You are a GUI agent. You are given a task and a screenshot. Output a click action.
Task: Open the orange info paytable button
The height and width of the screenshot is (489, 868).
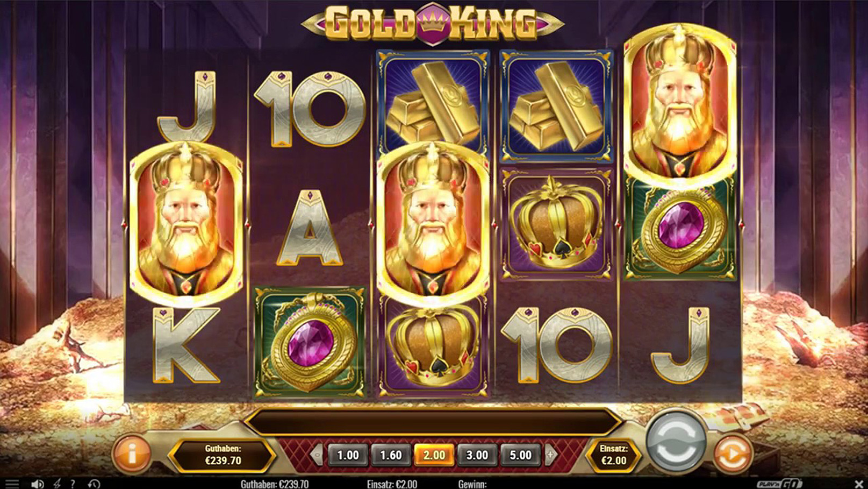point(132,455)
